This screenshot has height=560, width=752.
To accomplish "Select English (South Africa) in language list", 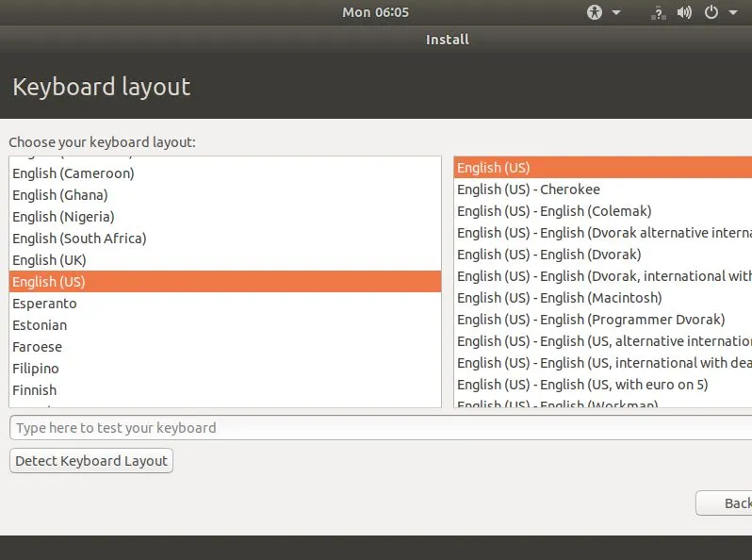I will click(x=79, y=239).
